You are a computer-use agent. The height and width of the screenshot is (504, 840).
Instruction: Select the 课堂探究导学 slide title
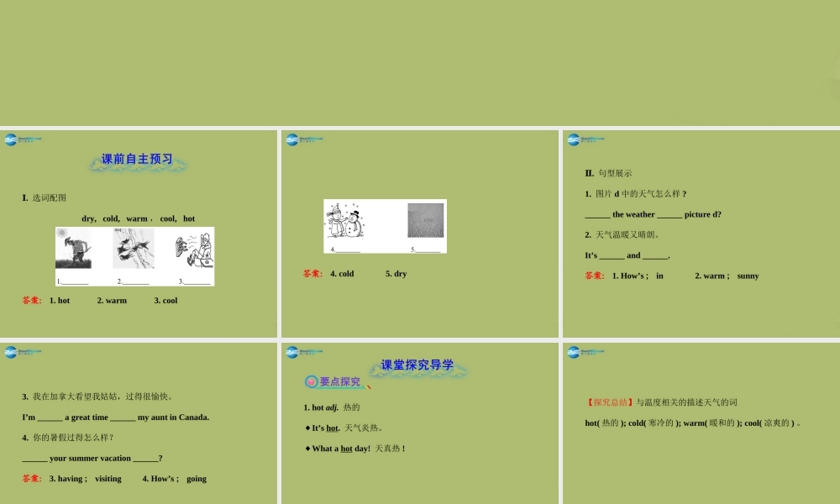click(x=417, y=365)
